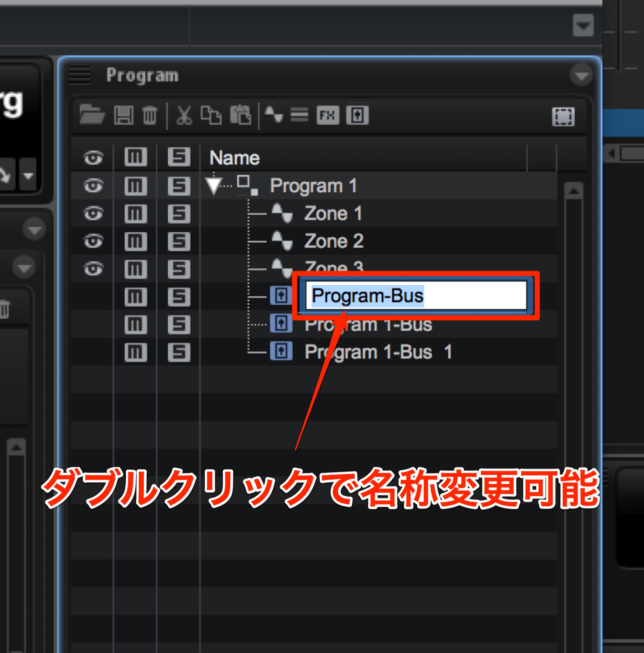Mute Program 1-Bus with its M button
Viewport: 644px width, 653px height.
coord(135,325)
